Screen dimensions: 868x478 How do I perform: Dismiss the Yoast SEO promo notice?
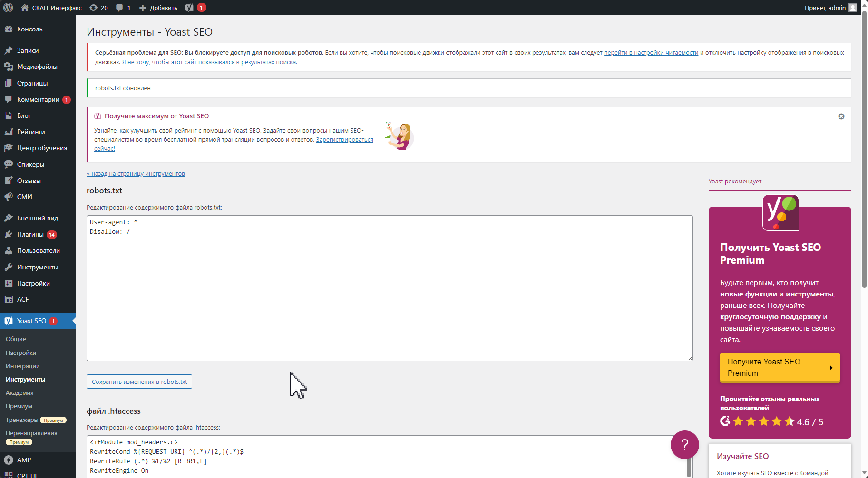[x=841, y=116]
